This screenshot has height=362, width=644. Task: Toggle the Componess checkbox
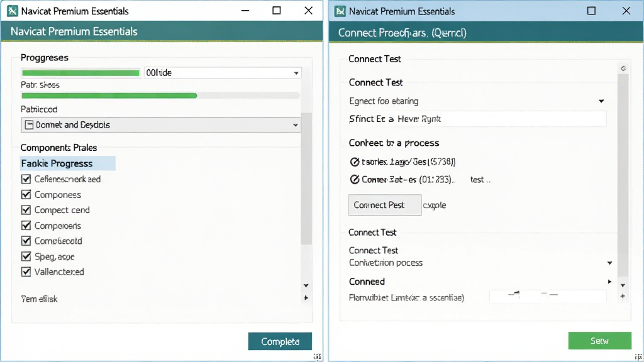26,195
